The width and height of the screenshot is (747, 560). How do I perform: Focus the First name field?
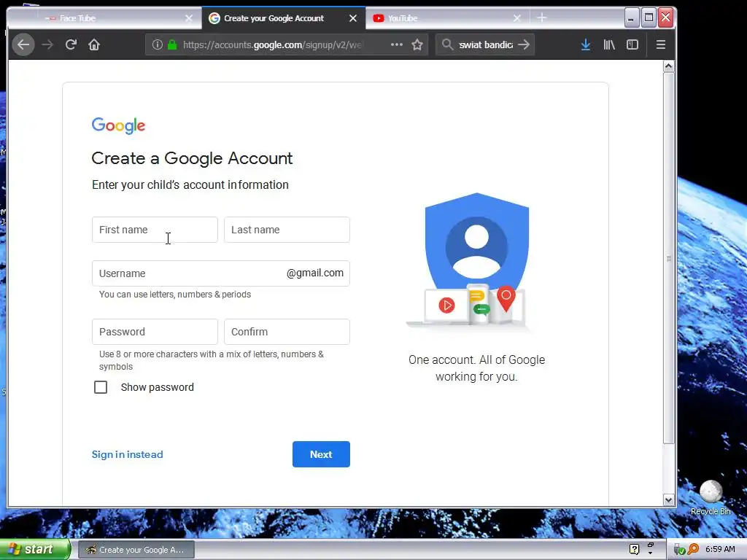155,230
